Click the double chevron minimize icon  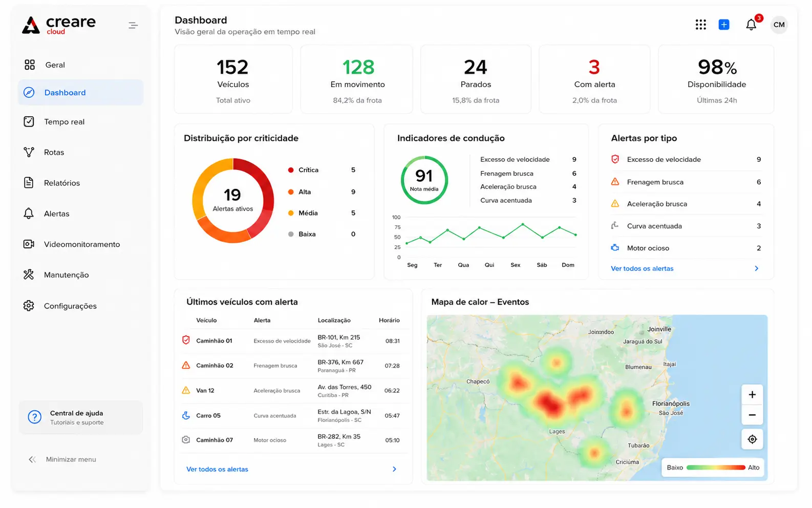coord(32,459)
